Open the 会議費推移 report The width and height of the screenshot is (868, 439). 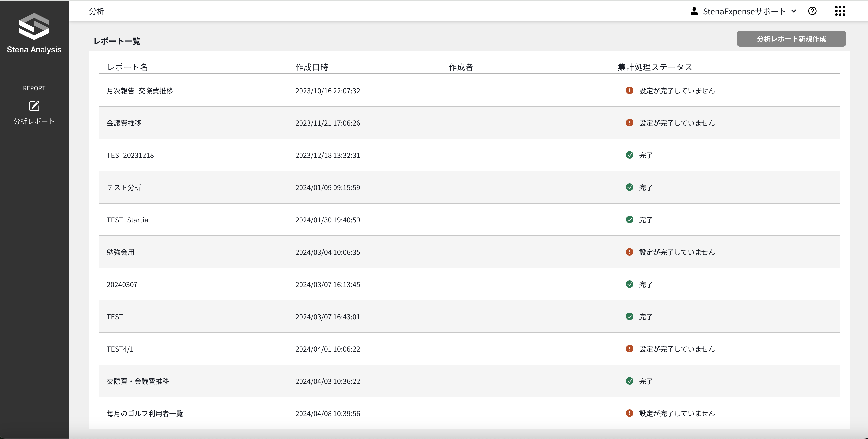[x=124, y=123]
